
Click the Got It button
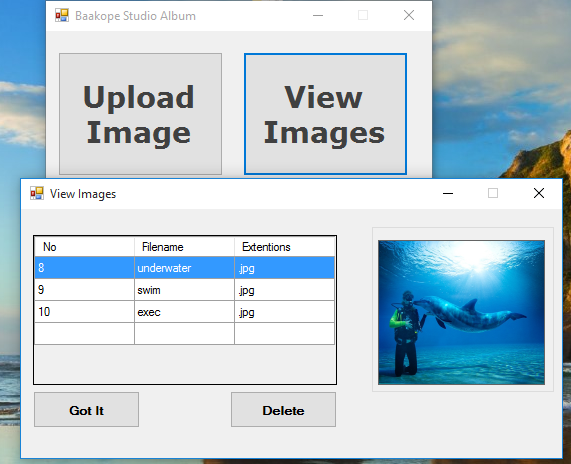point(86,410)
